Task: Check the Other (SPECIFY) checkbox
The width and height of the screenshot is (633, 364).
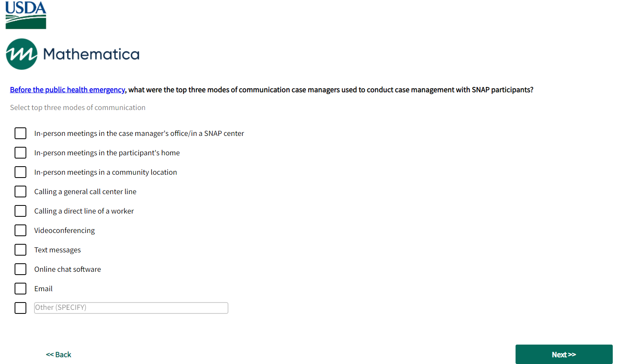Action: click(x=20, y=308)
